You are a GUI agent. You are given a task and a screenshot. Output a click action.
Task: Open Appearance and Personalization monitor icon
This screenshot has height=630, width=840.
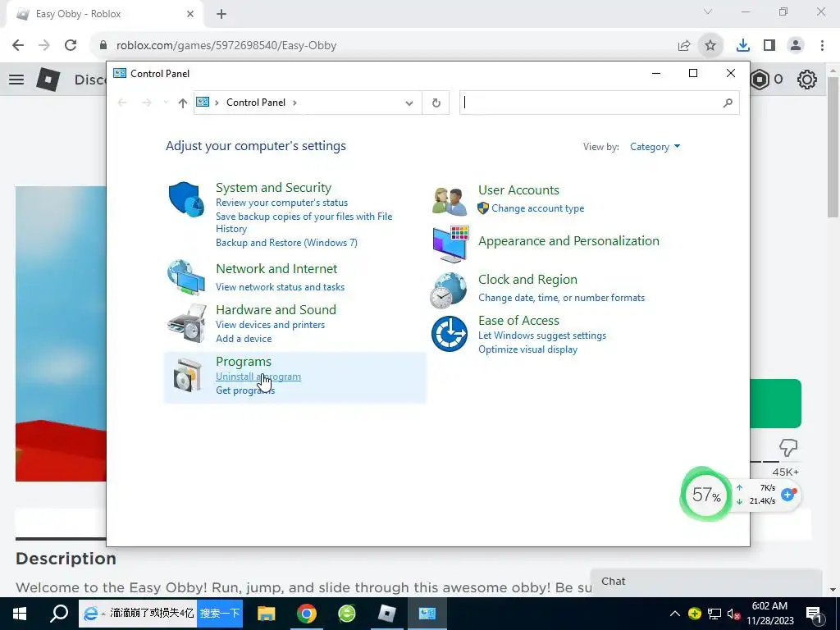click(x=450, y=244)
